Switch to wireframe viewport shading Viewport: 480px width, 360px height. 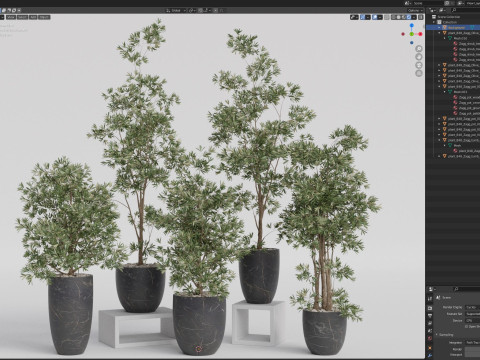click(x=394, y=17)
